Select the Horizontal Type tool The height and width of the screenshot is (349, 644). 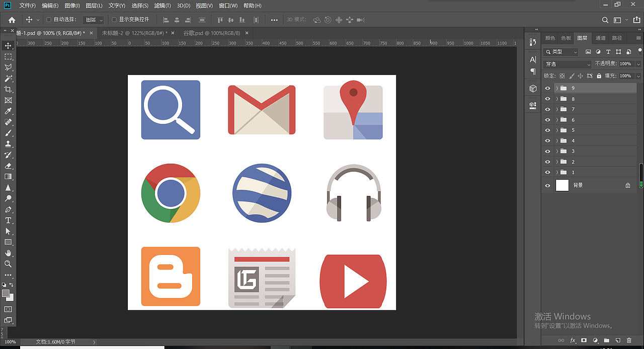pyautogui.click(x=8, y=221)
